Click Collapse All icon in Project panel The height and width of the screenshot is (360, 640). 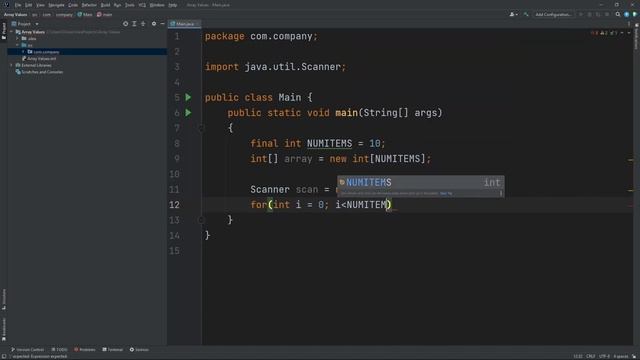(x=143, y=24)
